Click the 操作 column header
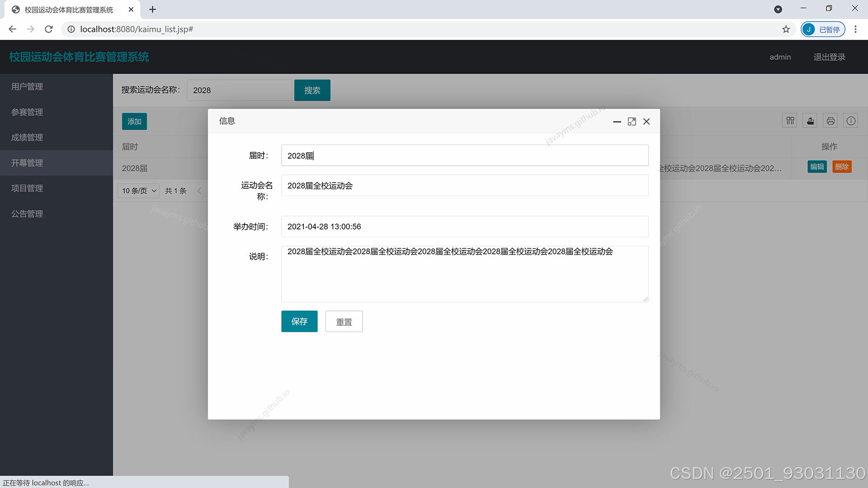The width and height of the screenshot is (868, 488). pyautogui.click(x=829, y=147)
